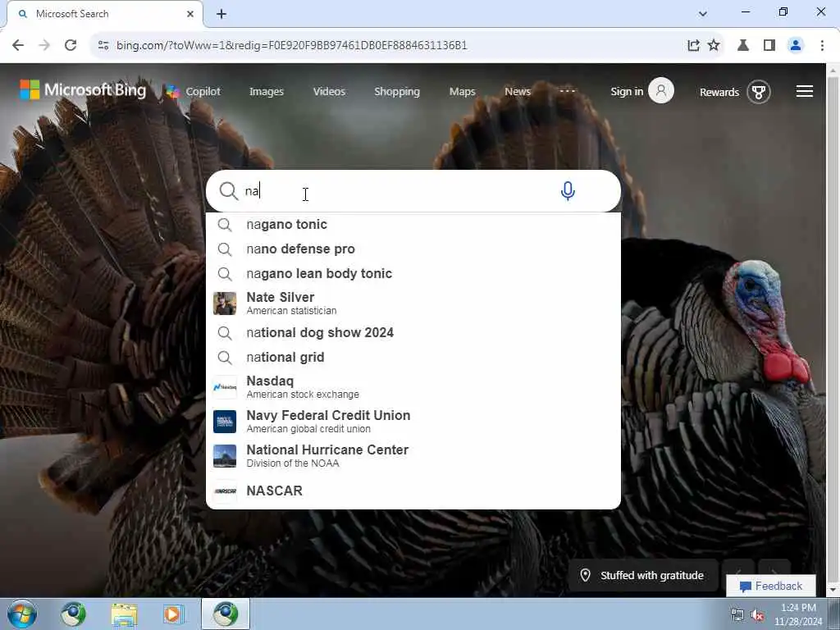Go to News in Bing header
This screenshot has width=840, height=630.
(x=518, y=92)
